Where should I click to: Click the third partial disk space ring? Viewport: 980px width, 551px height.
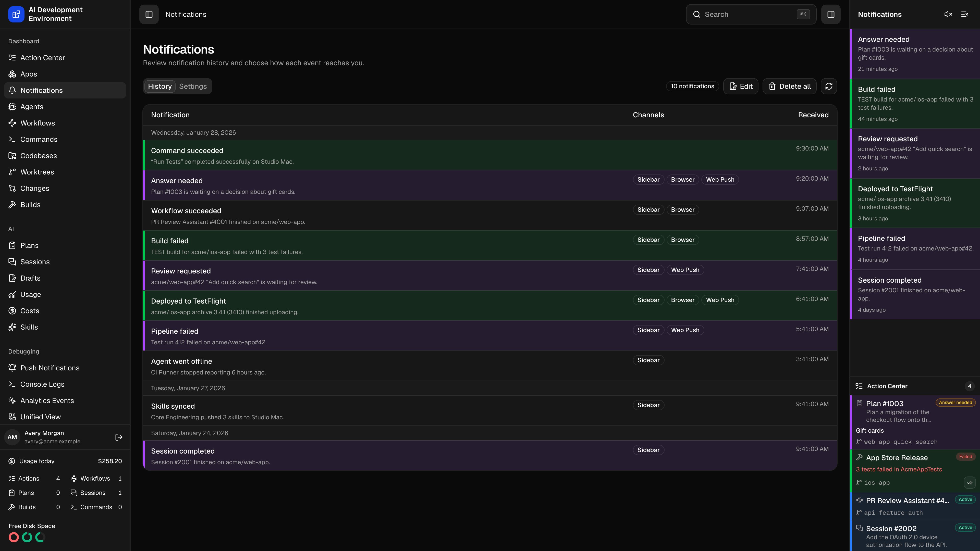coord(40,537)
